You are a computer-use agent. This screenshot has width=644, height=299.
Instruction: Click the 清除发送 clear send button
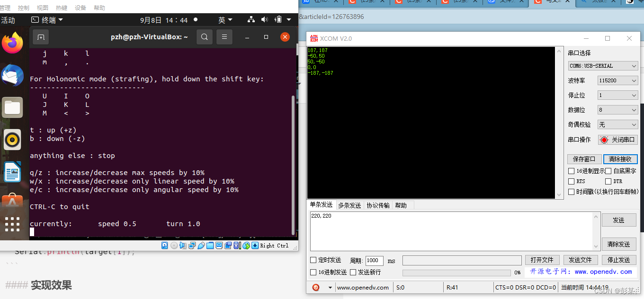coord(619,244)
